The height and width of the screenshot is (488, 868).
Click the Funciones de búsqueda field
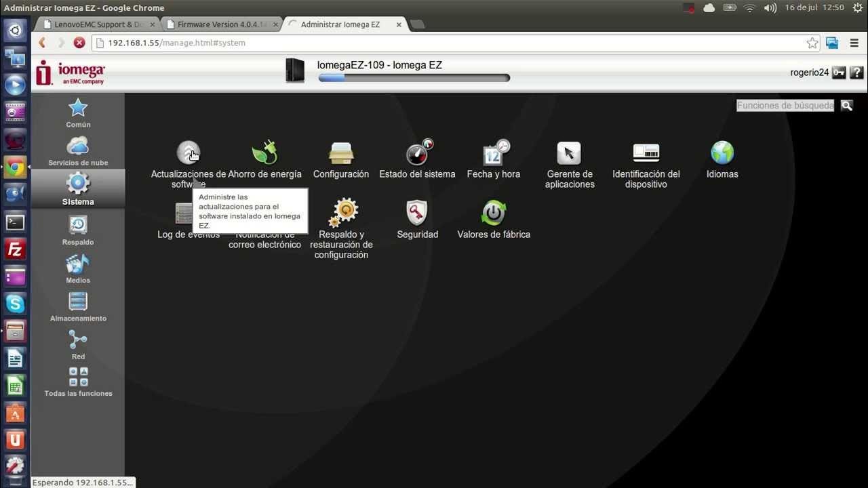point(785,105)
